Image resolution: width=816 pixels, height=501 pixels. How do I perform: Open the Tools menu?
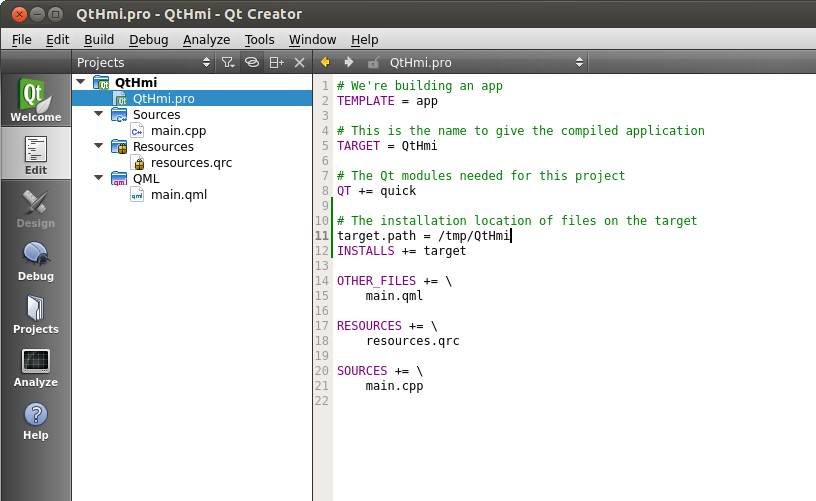click(x=259, y=39)
